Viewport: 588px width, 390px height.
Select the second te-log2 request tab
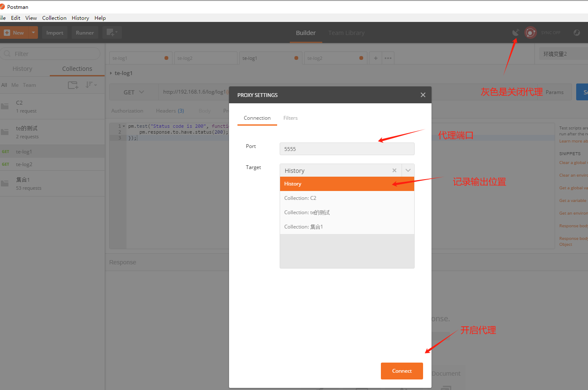pyautogui.click(x=335, y=58)
